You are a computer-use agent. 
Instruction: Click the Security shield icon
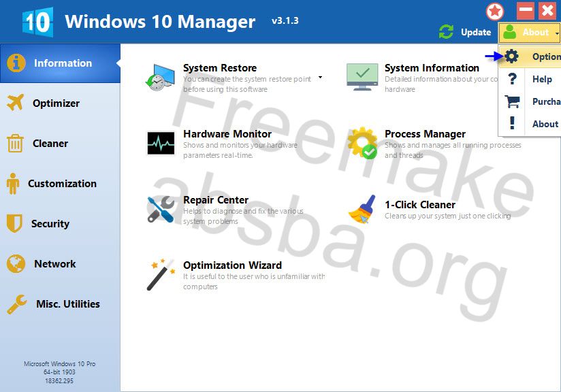tap(14, 223)
